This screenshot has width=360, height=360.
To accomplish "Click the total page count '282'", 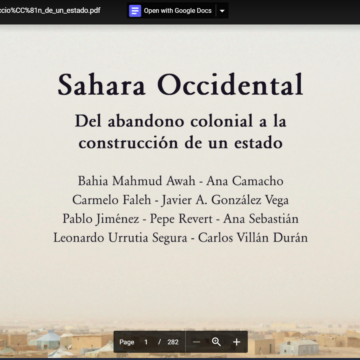I will coord(173,342).
